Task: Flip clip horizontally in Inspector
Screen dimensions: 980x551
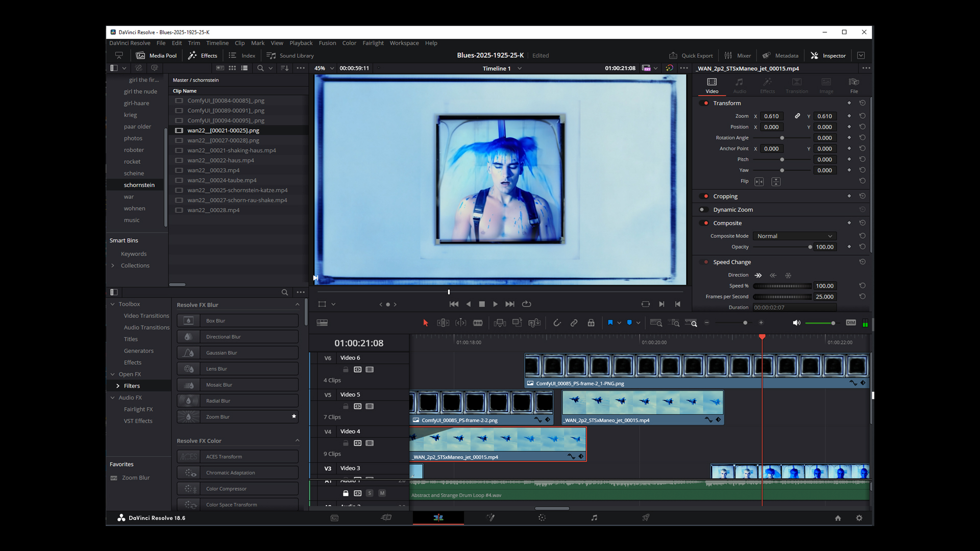Action: pos(759,182)
